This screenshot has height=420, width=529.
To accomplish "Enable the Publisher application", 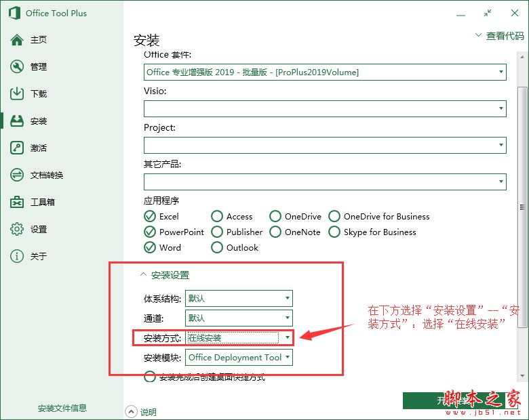I will pos(217,232).
